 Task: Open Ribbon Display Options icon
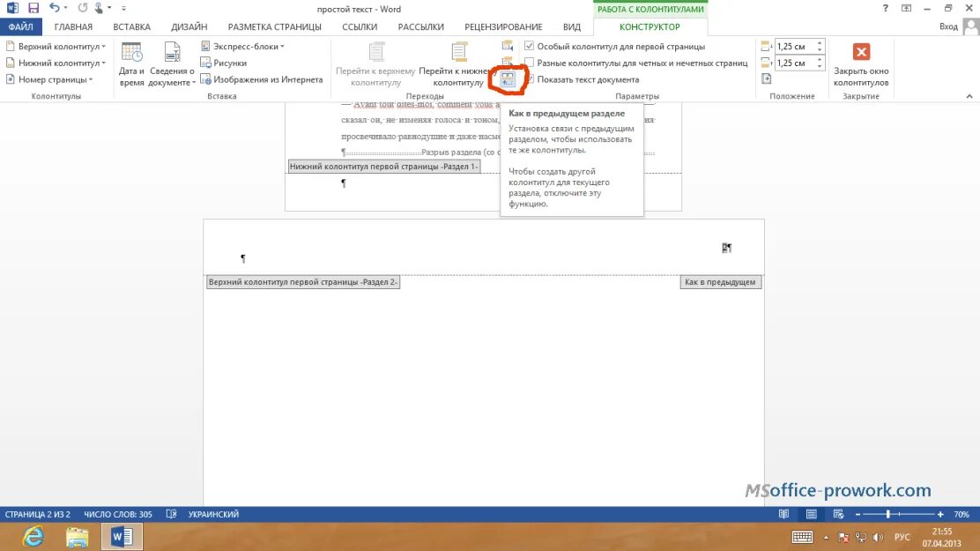point(906,8)
